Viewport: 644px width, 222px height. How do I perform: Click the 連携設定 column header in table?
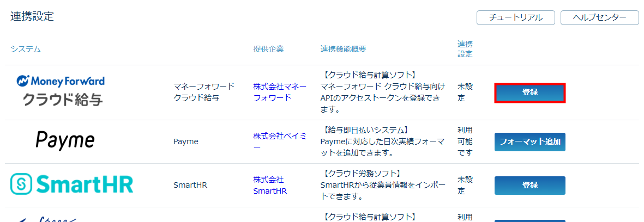pos(465,49)
